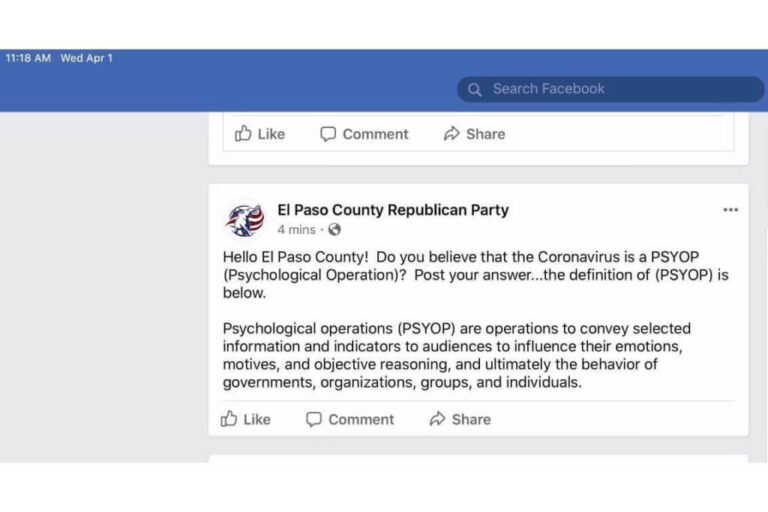Focus the Search Facebook field
Viewport: 768px width, 512px height.
click(x=611, y=89)
